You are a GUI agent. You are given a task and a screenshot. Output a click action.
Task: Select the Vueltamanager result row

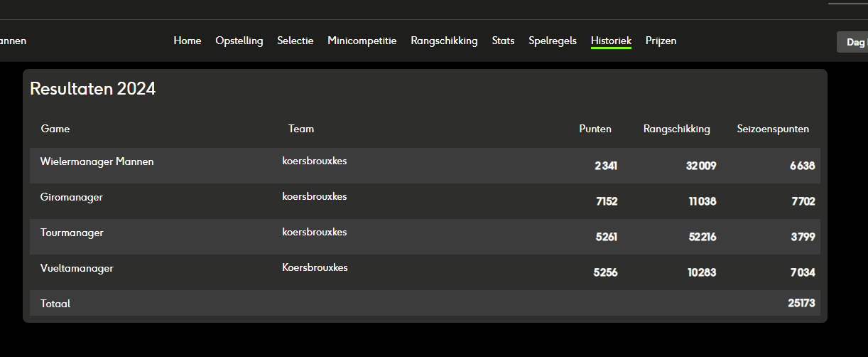425,272
